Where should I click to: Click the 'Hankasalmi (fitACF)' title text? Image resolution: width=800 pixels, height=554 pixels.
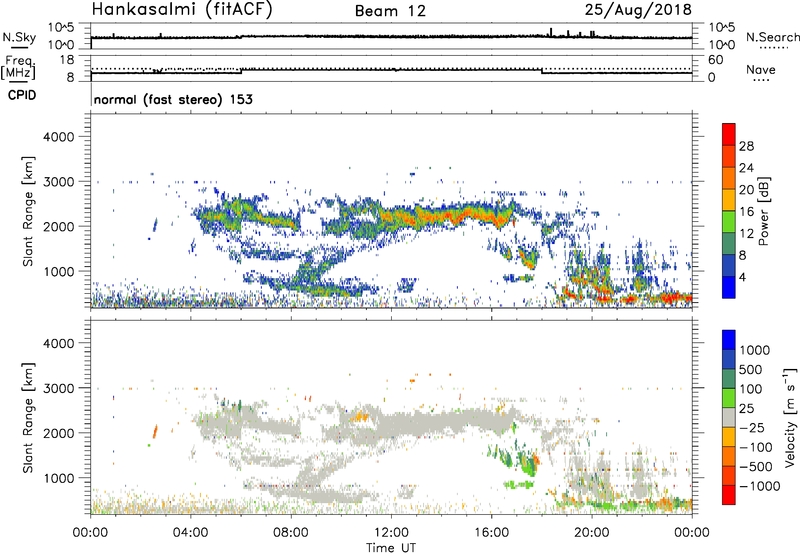[x=182, y=10]
